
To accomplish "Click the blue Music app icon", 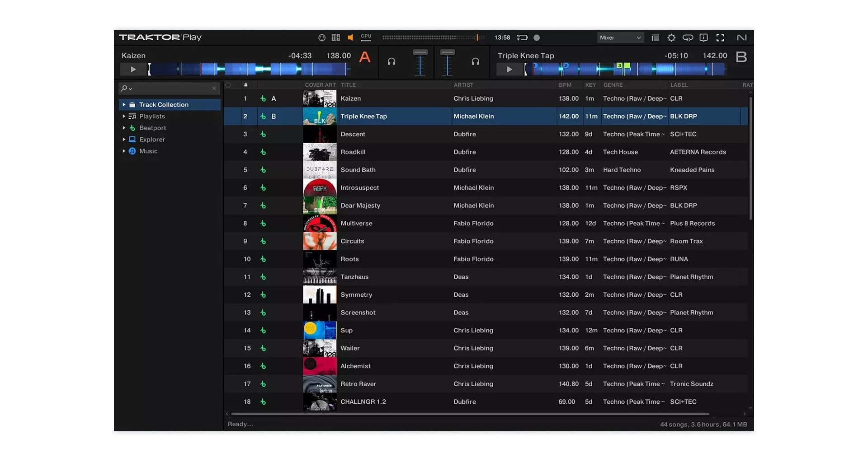I will [x=132, y=151].
